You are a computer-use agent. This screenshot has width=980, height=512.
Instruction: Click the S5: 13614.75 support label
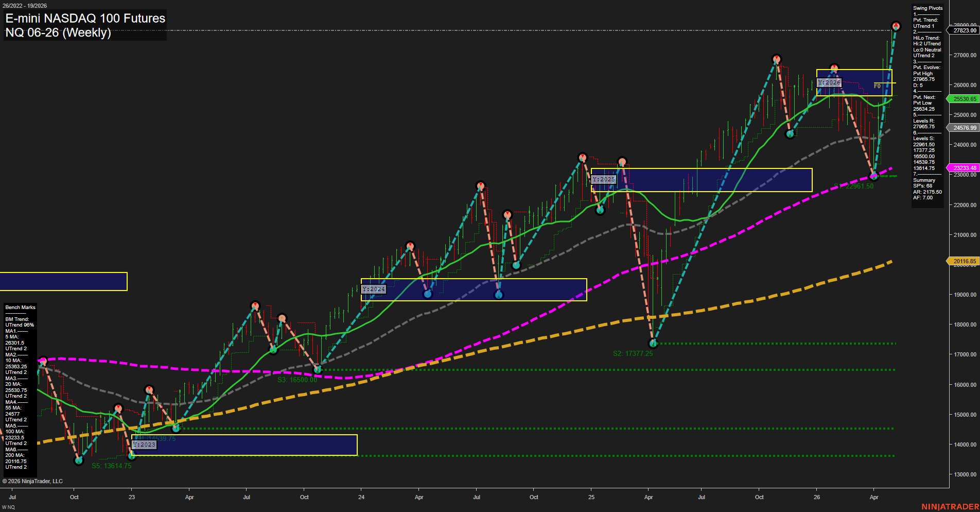112,466
